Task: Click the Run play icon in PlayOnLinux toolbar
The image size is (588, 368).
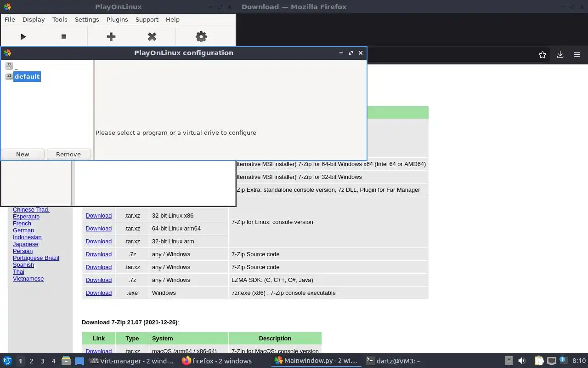Action: click(23, 36)
